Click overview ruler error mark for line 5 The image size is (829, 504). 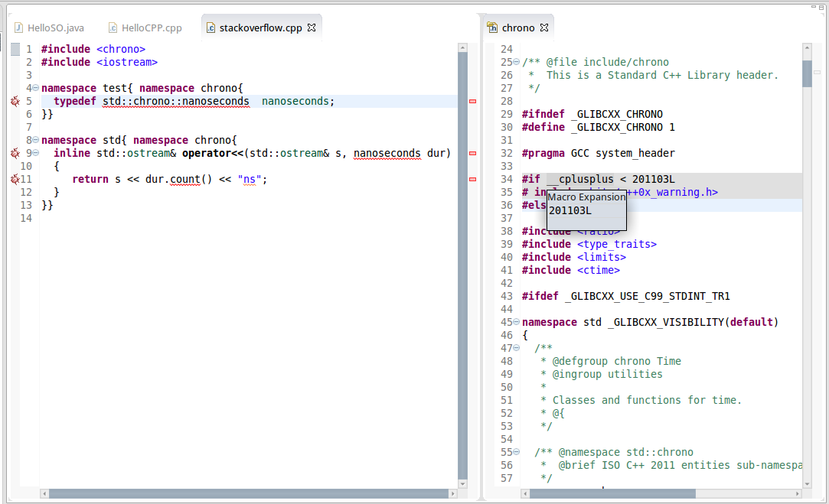click(472, 101)
